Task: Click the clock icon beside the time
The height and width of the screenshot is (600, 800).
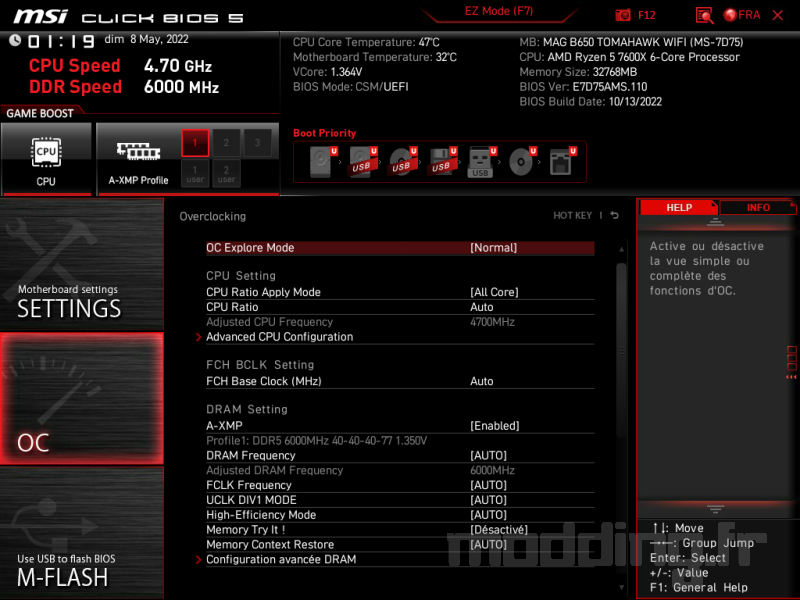Action: 15,40
